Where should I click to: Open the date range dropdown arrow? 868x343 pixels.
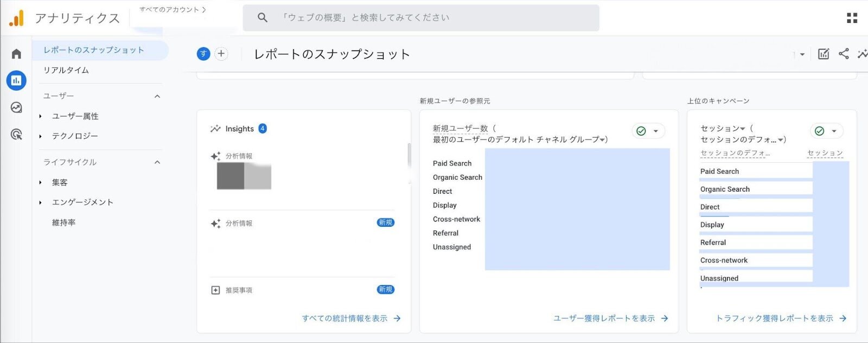coord(802,54)
